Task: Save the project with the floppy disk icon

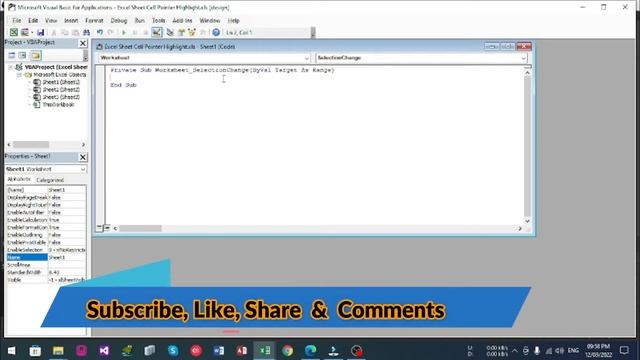Action: [40, 32]
